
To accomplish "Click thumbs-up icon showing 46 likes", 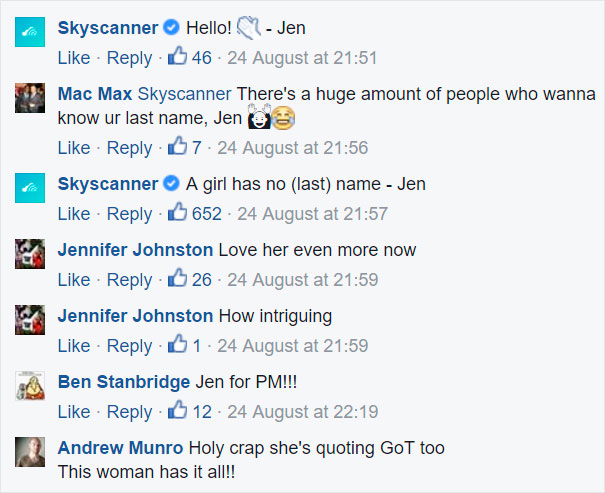I will click(178, 57).
